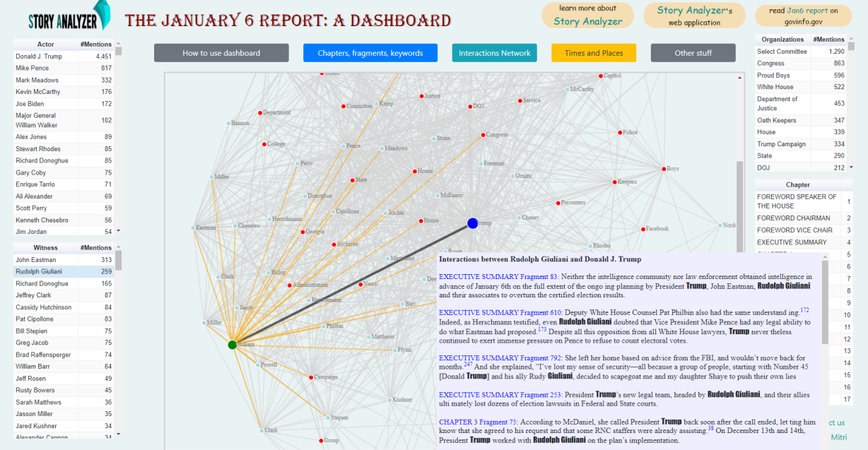Select the red Keepers node
Viewport: 868px width, 450px height.
tap(615, 182)
